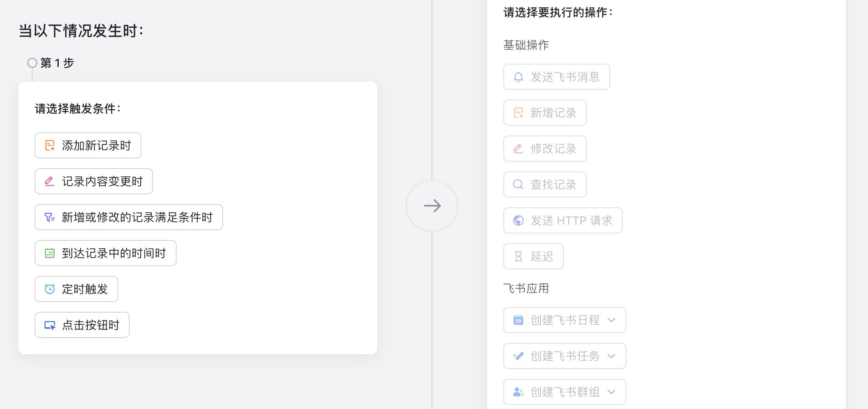Viewport: 868px width, 409px height.
Task: Click the round arrow between the panels
Action: coord(432,206)
